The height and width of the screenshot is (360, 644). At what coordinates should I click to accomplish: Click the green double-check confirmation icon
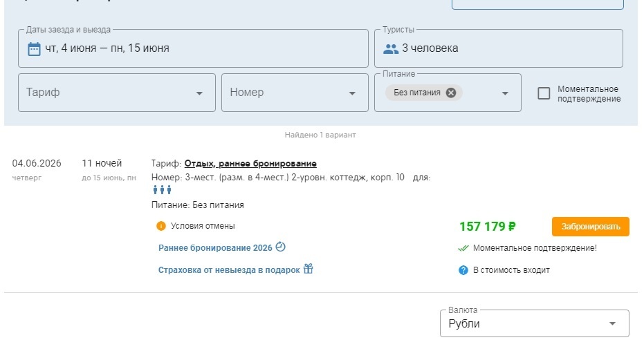pos(463,248)
